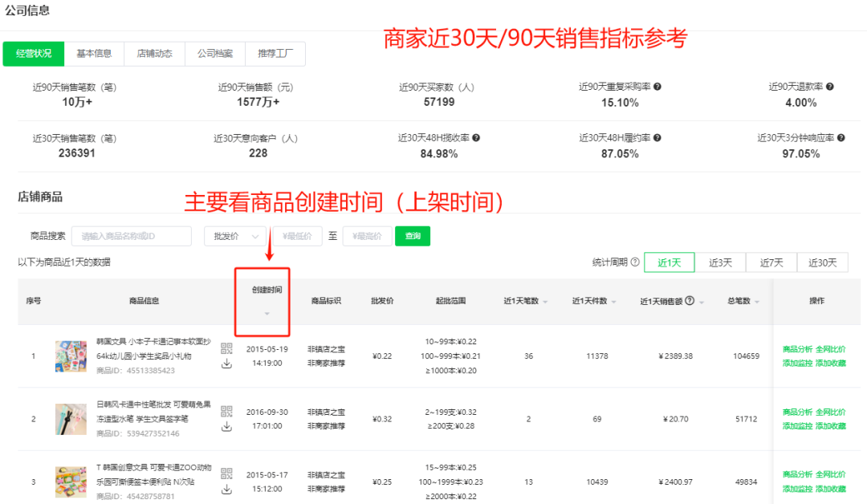Click QR code icon for first product

pyautogui.click(x=226, y=348)
